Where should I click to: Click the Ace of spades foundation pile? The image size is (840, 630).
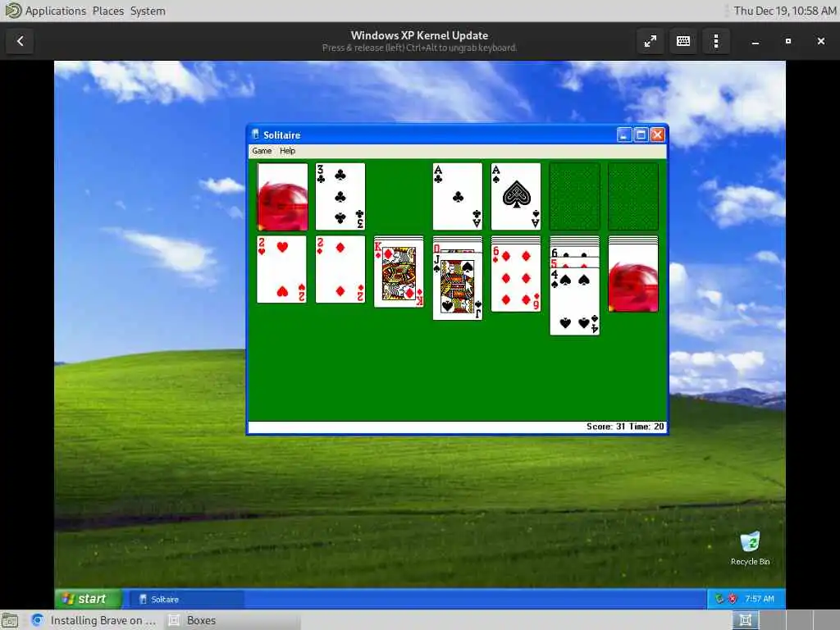click(x=516, y=197)
